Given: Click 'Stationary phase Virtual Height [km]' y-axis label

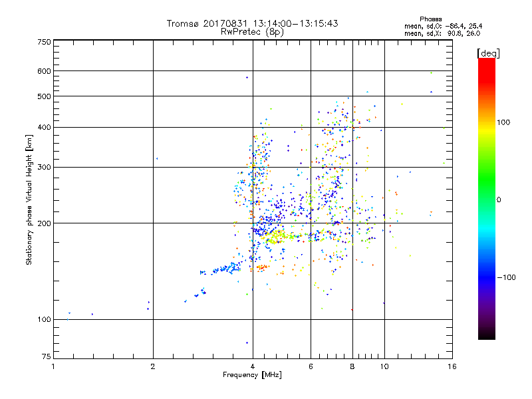Looking at the screenshot, I should (29, 199).
